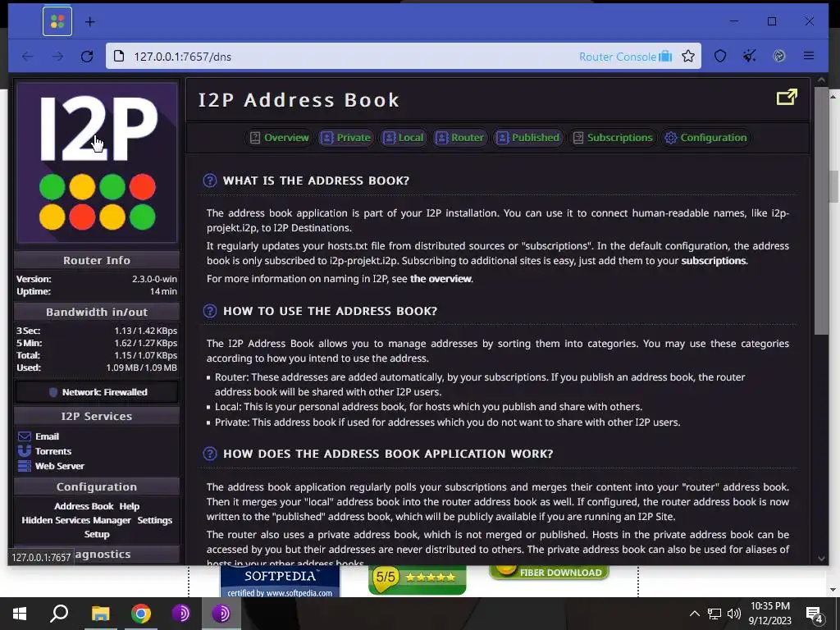Open the notification center

point(815,614)
